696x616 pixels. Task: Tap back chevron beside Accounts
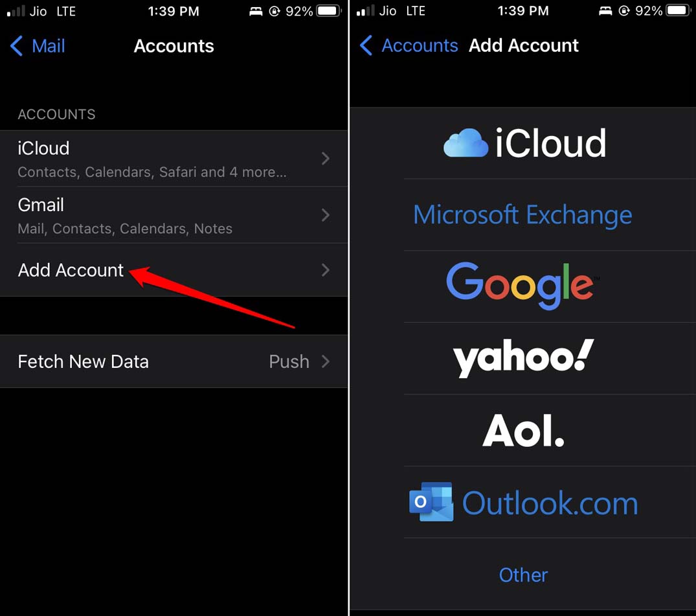tap(366, 45)
